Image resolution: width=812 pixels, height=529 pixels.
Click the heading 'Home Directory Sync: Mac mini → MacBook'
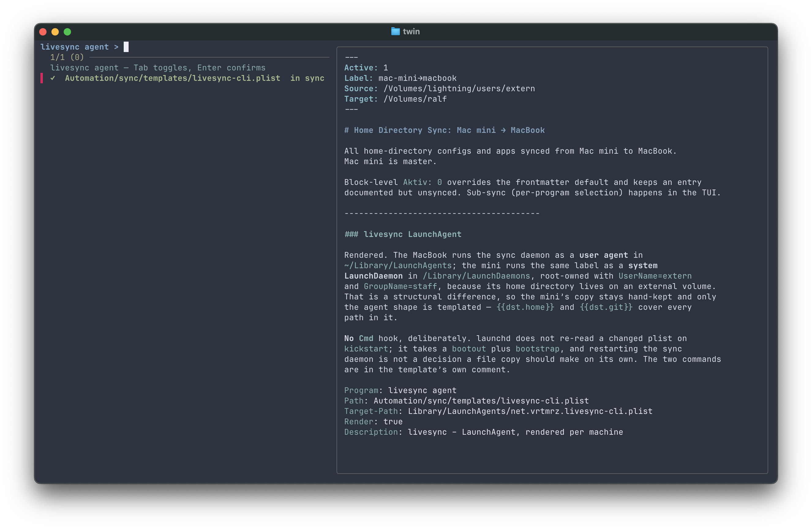(449, 130)
